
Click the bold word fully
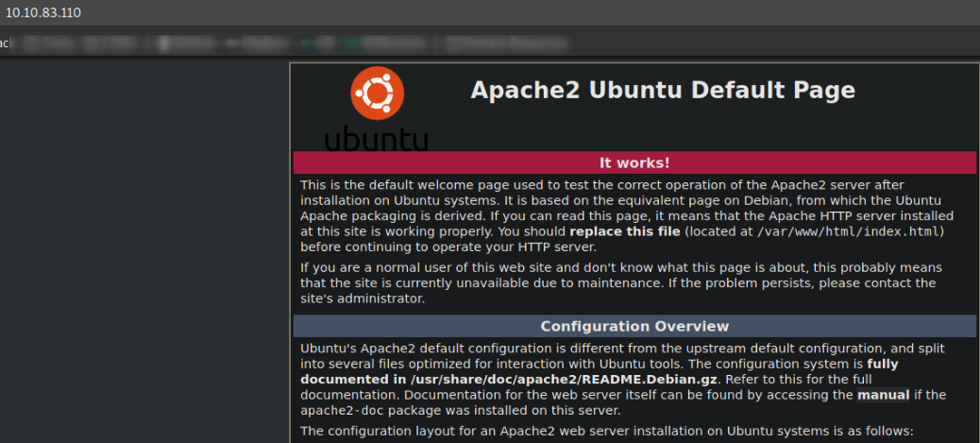click(x=883, y=364)
